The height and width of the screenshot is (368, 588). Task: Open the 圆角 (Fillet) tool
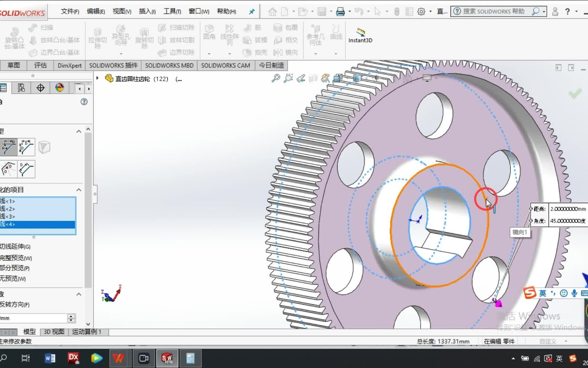pyautogui.click(x=210, y=34)
